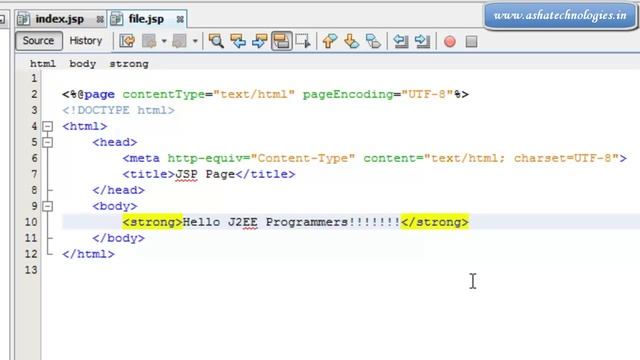Select the Source view button
This screenshot has height=360, width=640.
38,41
